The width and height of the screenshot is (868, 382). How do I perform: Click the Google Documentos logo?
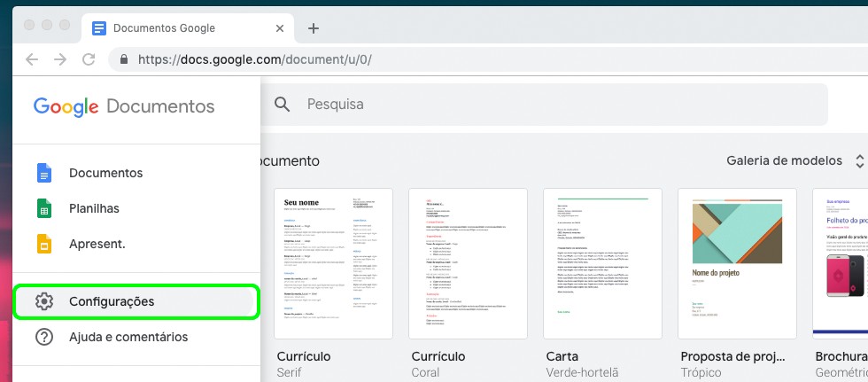(124, 106)
